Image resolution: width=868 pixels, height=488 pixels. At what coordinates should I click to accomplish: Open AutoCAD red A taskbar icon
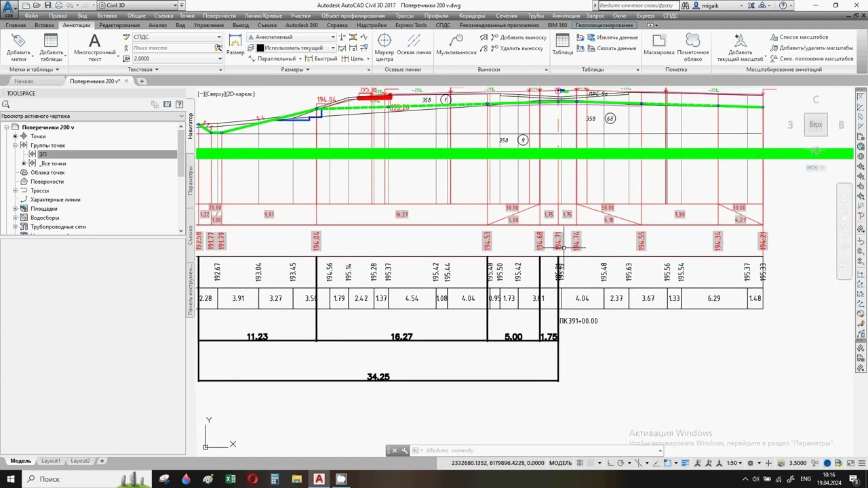[x=319, y=479]
